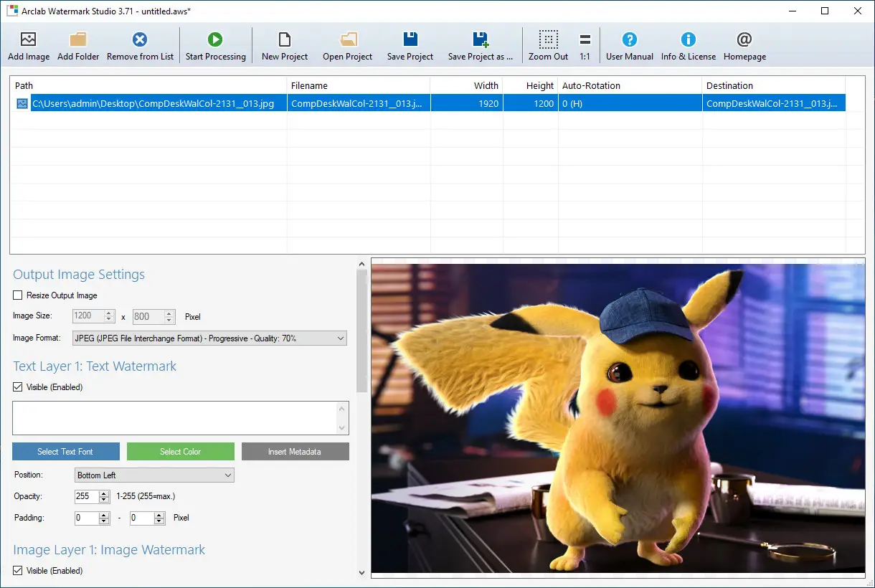This screenshot has width=875, height=588.
Task: Click the 1:1 zoom icon
Action: tap(585, 44)
